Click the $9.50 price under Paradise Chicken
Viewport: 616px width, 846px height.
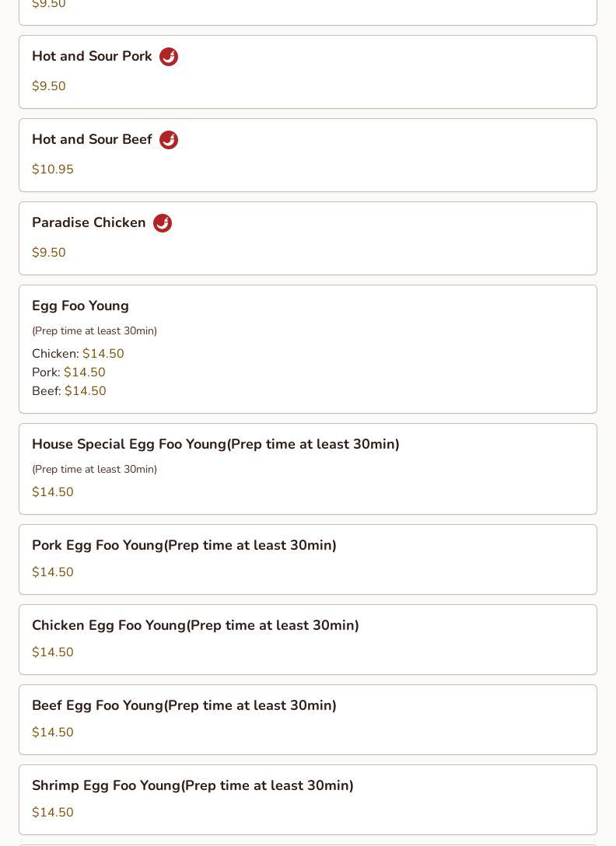pos(49,253)
